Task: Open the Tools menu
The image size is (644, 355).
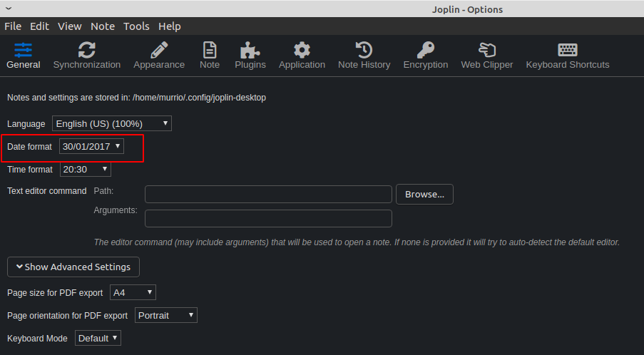Action: (136, 26)
